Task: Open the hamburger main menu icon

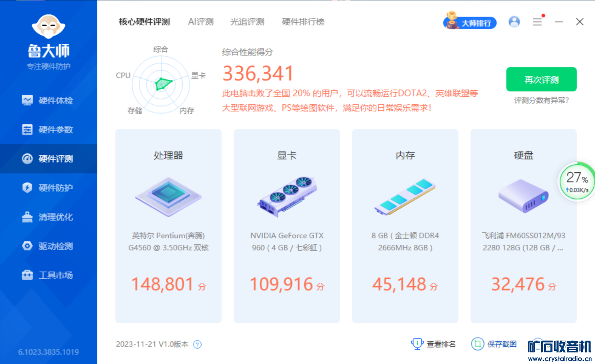Action: [x=537, y=22]
